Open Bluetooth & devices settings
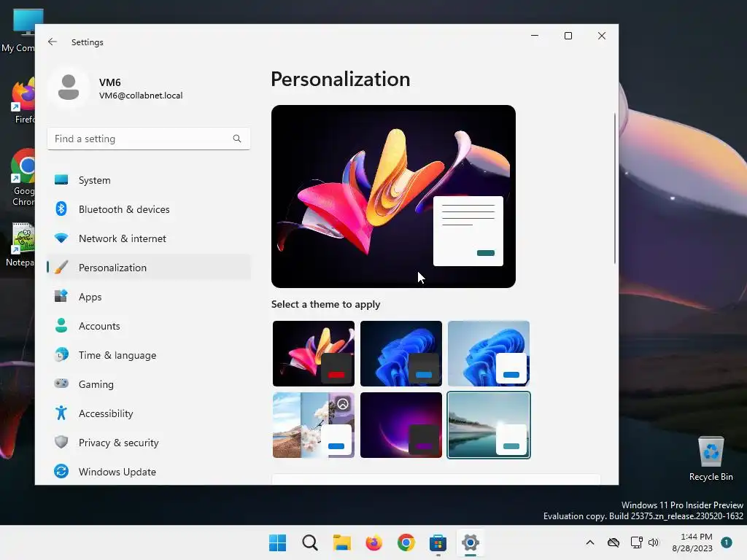 pyautogui.click(x=149, y=209)
